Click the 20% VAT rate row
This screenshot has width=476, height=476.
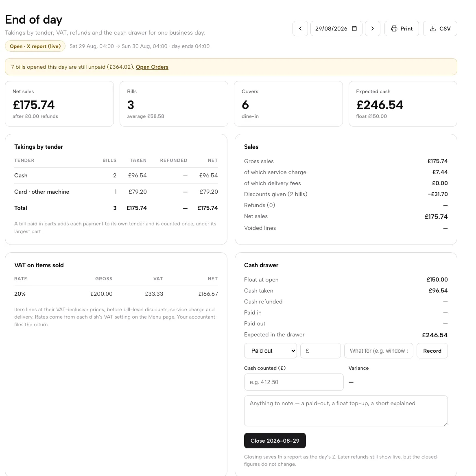pos(116,294)
